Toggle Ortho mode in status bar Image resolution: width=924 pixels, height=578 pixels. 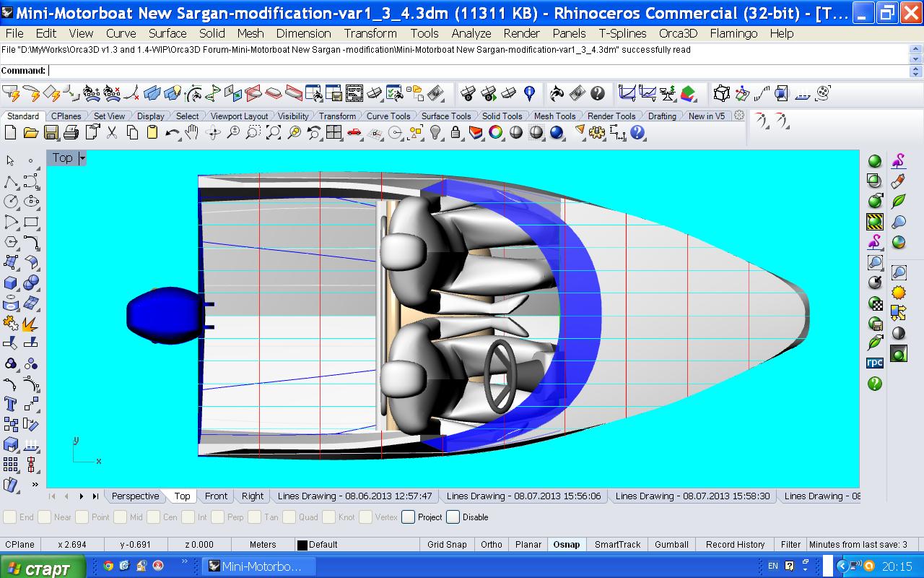[x=492, y=545]
